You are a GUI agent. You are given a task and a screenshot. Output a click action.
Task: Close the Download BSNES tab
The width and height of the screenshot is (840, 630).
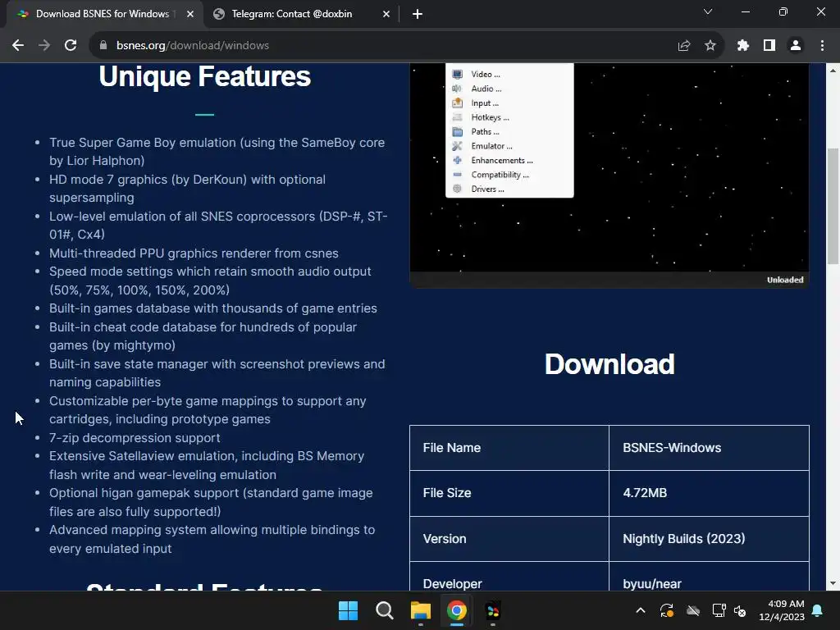point(190,14)
